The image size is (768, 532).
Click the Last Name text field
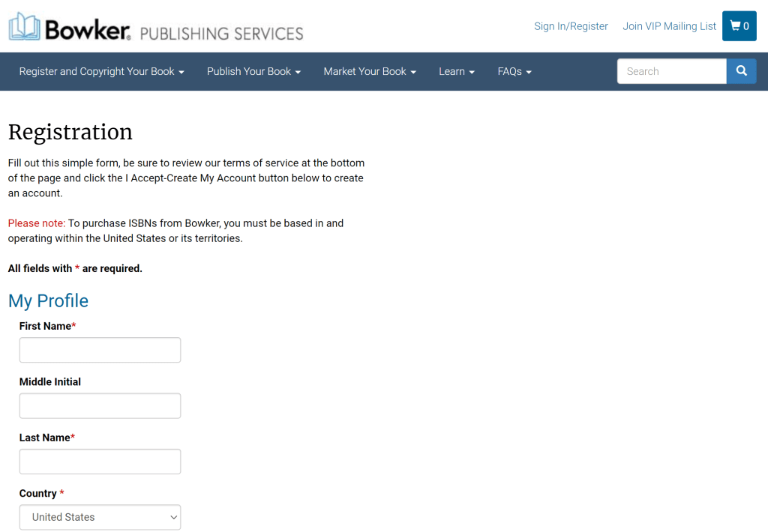[100, 462]
